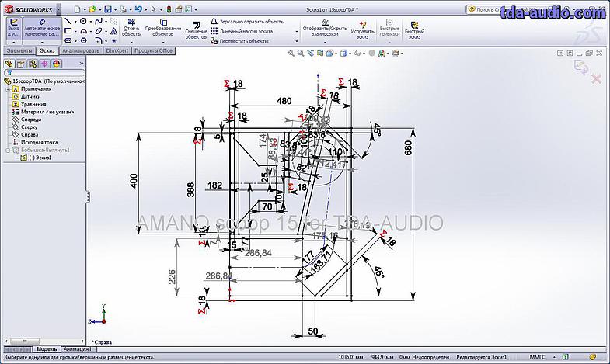Click the Select cursor icon

coord(153,9)
